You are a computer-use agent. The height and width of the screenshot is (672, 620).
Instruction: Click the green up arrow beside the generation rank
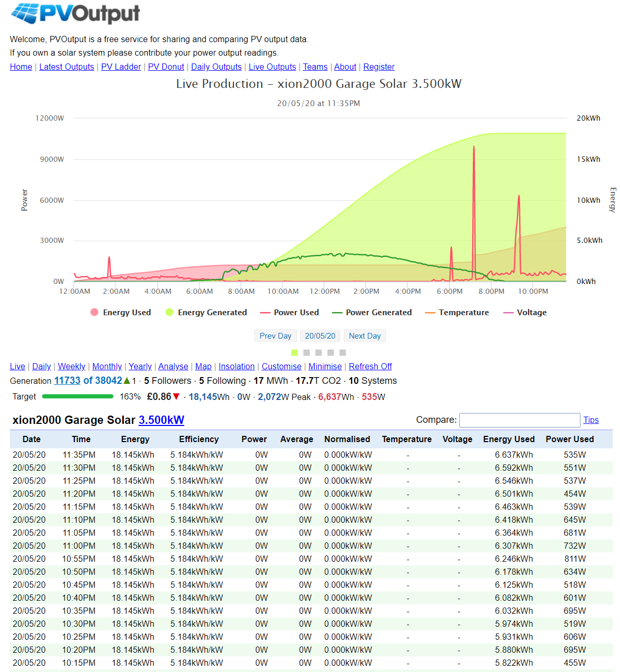[x=127, y=381]
